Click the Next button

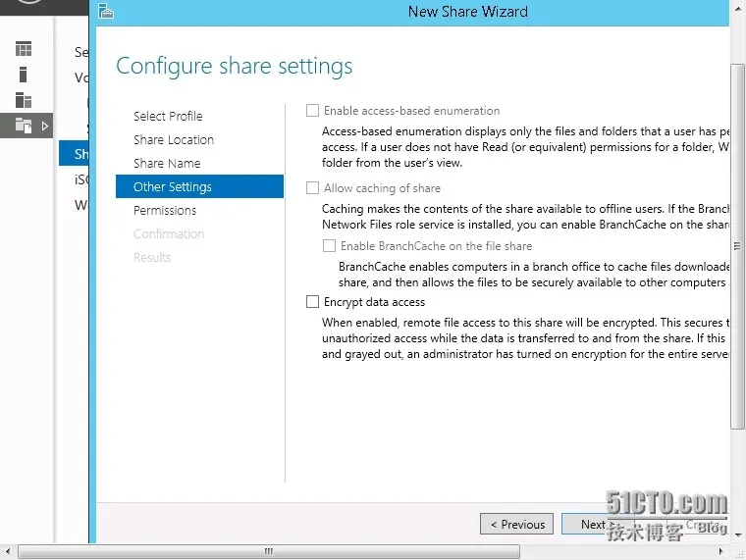(x=598, y=524)
